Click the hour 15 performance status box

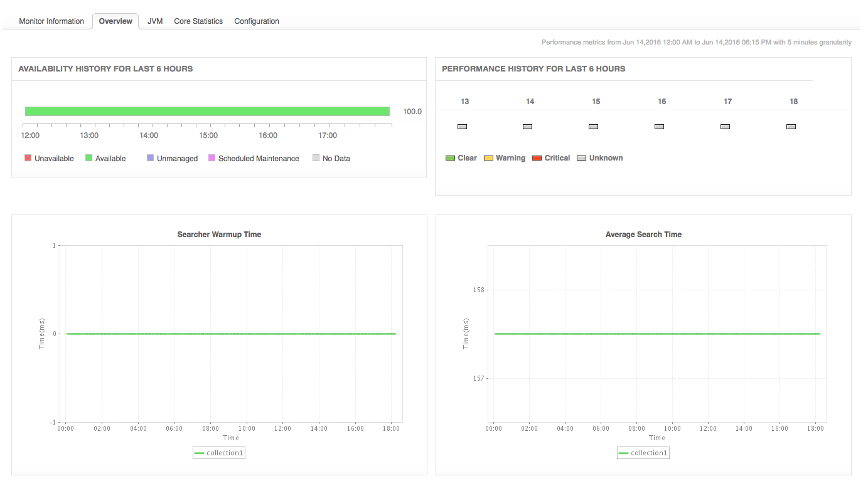click(x=593, y=127)
